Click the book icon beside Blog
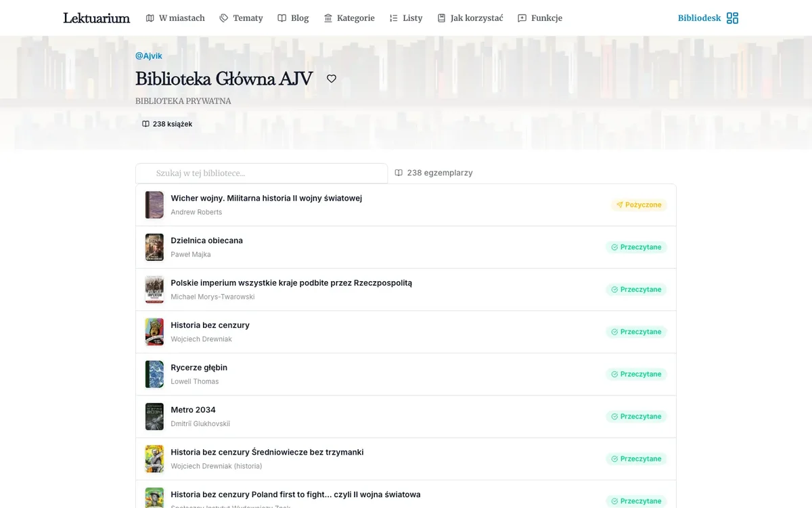Viewport: 812px width, 508px height. pos(282,18)
